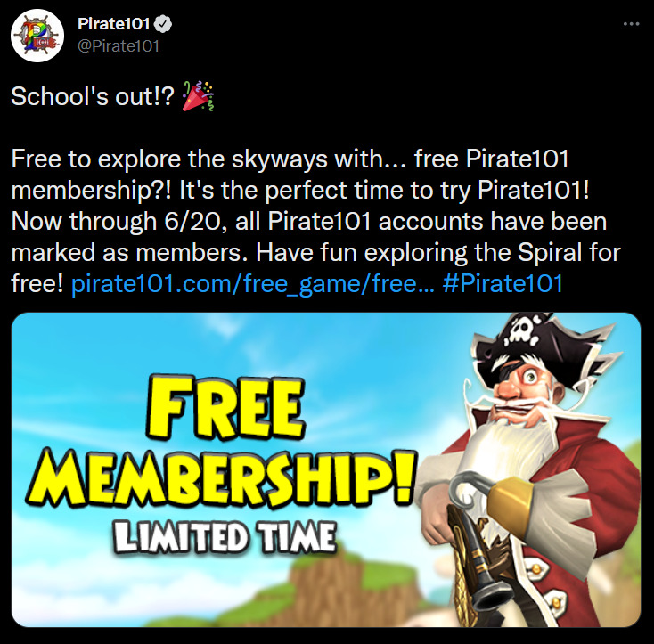Open the Free Membership promo image
Viewport: 654px width, 644px height.
[x=326, y=469]
